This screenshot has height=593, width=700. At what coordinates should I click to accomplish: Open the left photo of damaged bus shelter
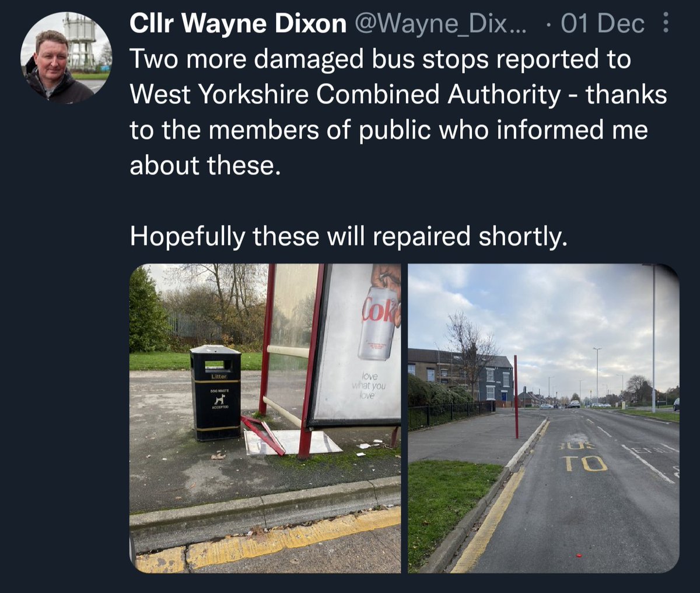tap(265, 418)
